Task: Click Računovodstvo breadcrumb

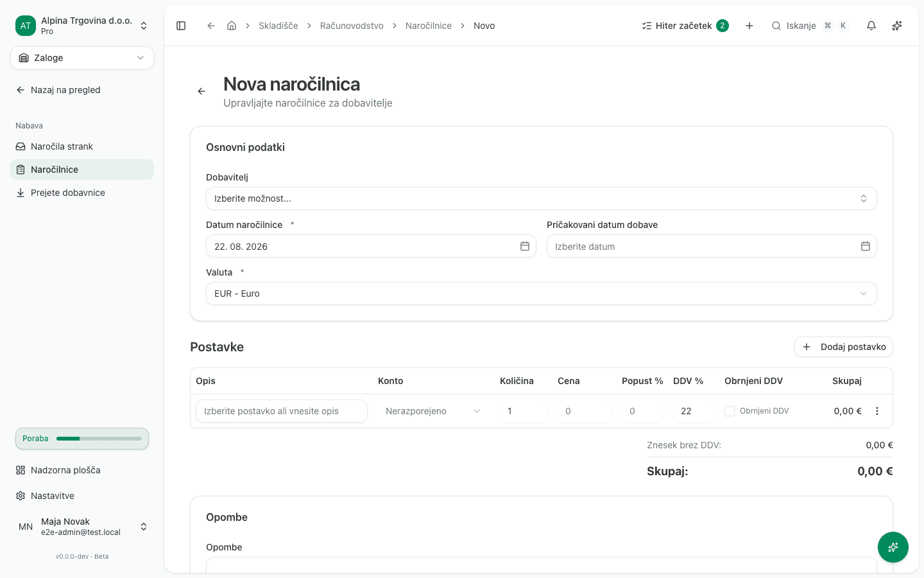Action: [x=352, y=26]
